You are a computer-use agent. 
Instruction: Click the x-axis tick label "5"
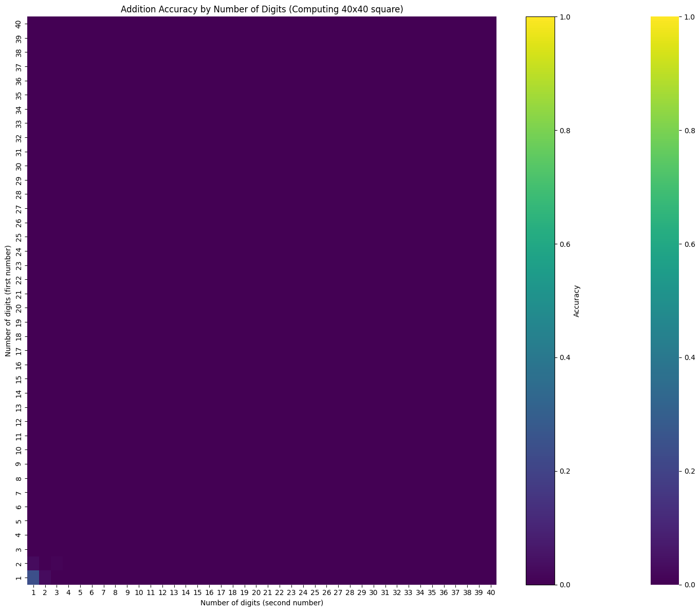(80, 592)
